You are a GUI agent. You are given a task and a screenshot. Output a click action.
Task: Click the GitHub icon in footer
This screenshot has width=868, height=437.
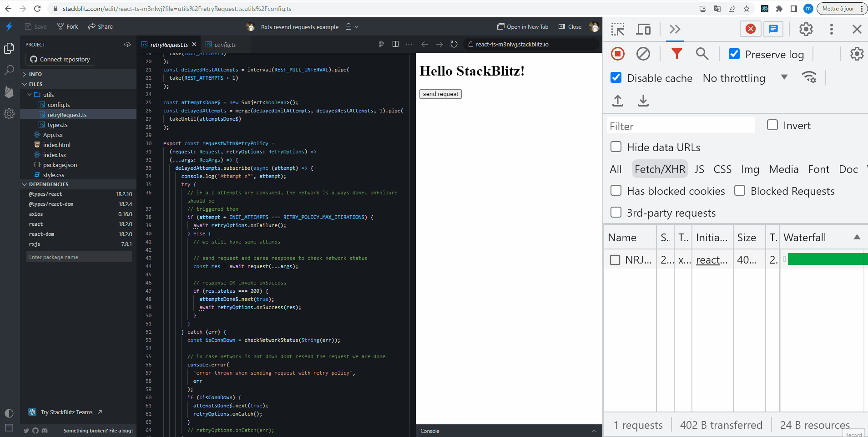[x=35, y=431]
